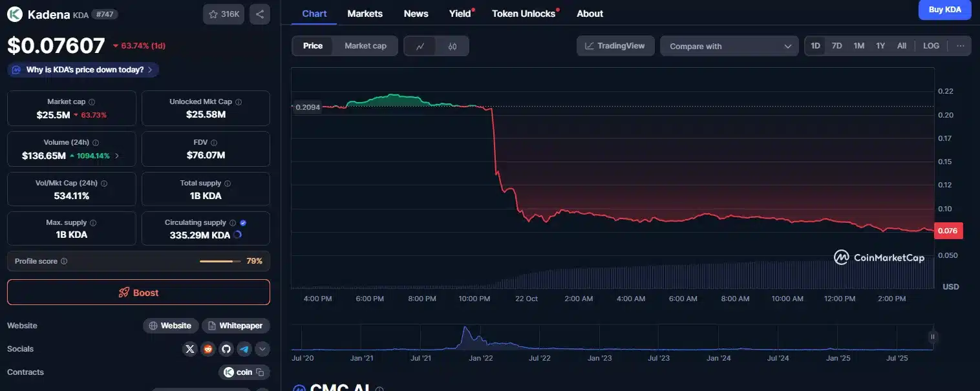Expand more social links chevron

262,349
